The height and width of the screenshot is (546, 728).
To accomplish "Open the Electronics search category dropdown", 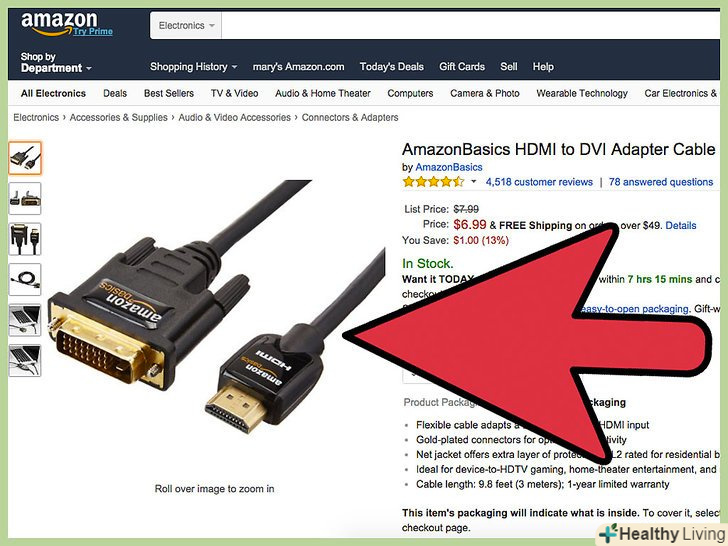I will click(x=186, y=26).
